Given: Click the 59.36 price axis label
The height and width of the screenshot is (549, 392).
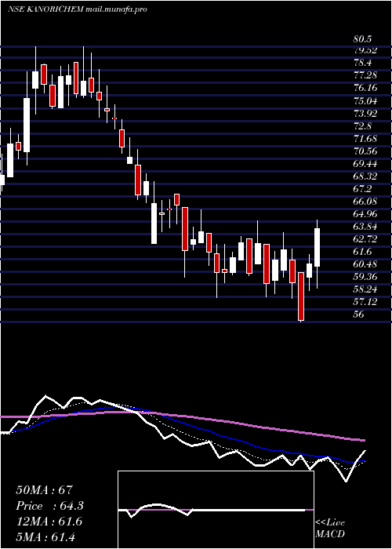Looking at the screenshot, I should (x=365, y=278).
